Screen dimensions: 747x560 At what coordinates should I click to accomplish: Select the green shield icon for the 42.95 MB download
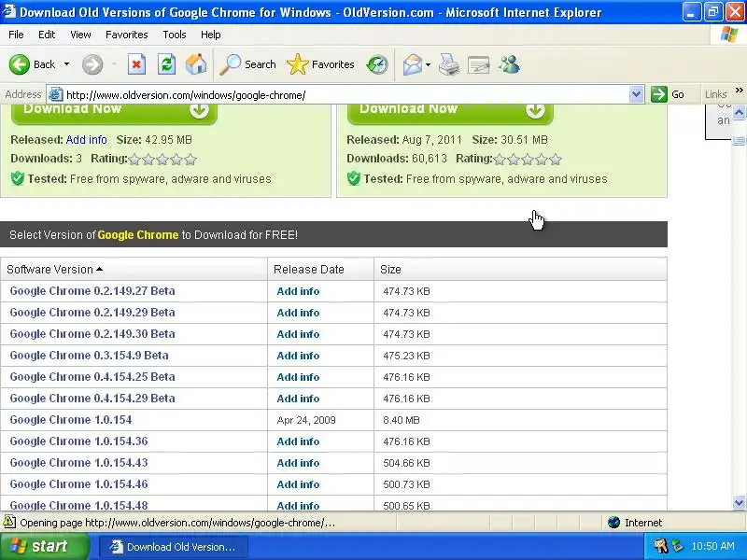18,178
